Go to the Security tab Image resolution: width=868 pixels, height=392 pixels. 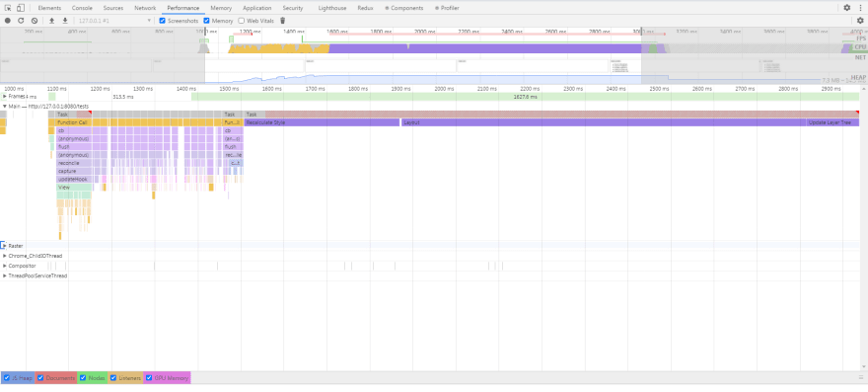[x=292, y=8]
